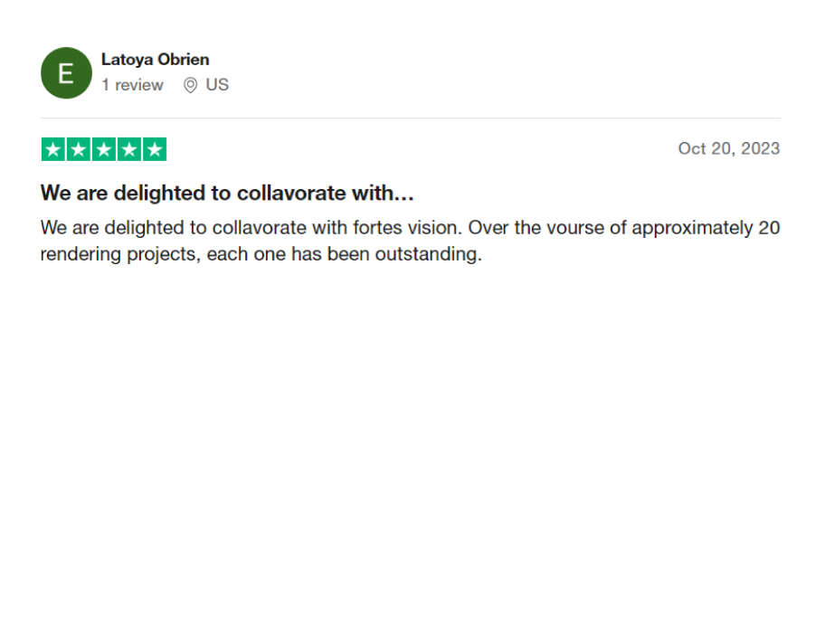
Task: Open Latoya Obrien's reviewer profile name
Action: [x=155, y=60]
